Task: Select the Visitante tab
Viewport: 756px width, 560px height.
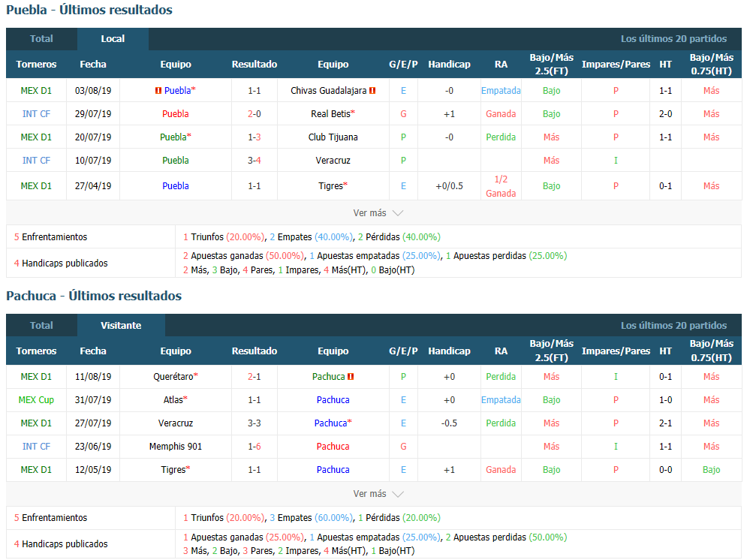Action: (x=121, y=325)
